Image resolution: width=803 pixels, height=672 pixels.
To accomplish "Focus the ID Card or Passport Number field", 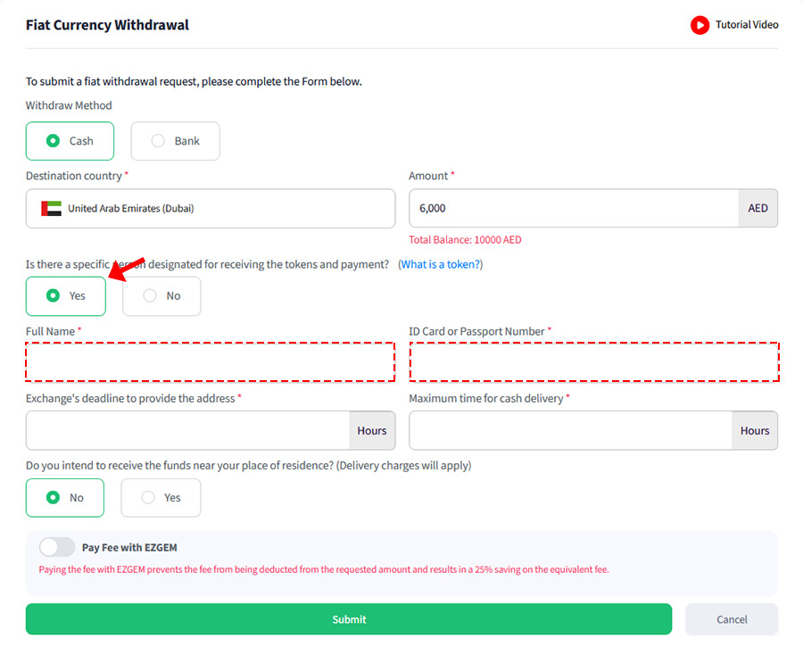I will (x=594, y=362).
